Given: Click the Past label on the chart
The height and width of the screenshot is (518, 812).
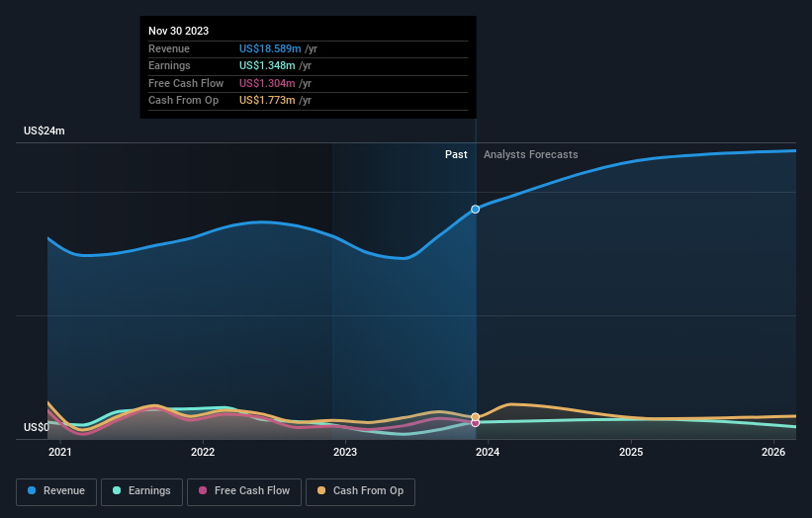Looking at the screenshot, I should 456,154.
